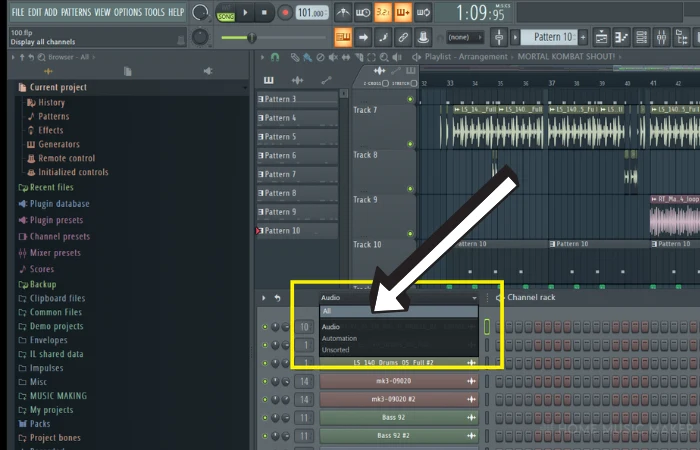This screenshot has height=450, width=700.
Task: Mute the Bass 92 channel
Action: pyautogui.click(x=265, y=418)
